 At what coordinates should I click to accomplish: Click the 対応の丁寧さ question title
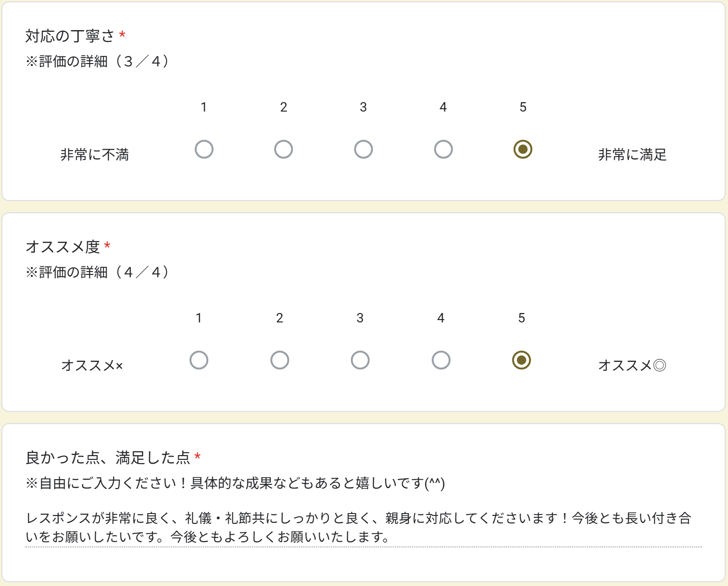pos(70,36)
